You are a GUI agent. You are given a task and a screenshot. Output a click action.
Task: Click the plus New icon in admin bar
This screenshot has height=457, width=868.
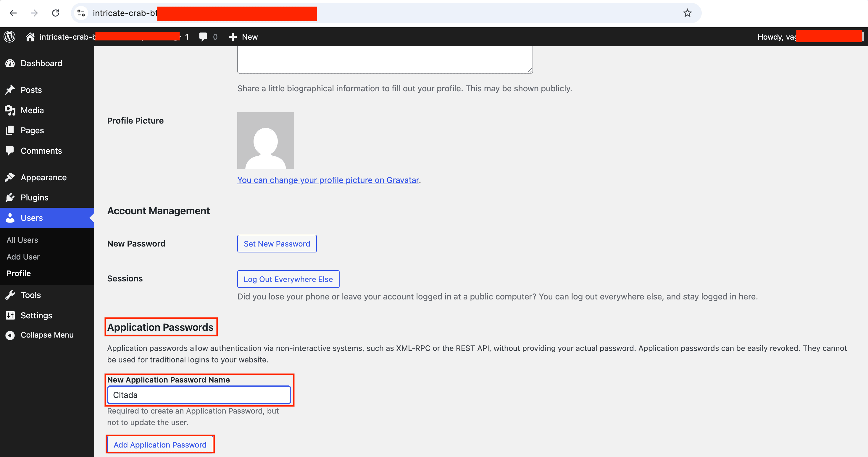(x=233, y=37)
